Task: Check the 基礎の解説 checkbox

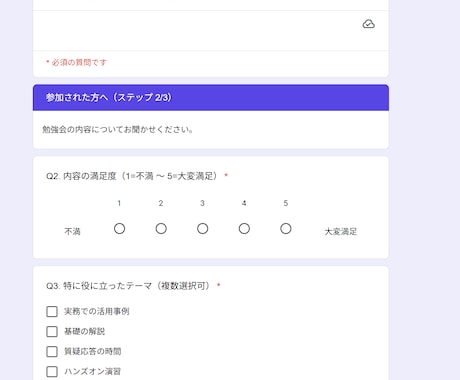Action: coord(52,331)
